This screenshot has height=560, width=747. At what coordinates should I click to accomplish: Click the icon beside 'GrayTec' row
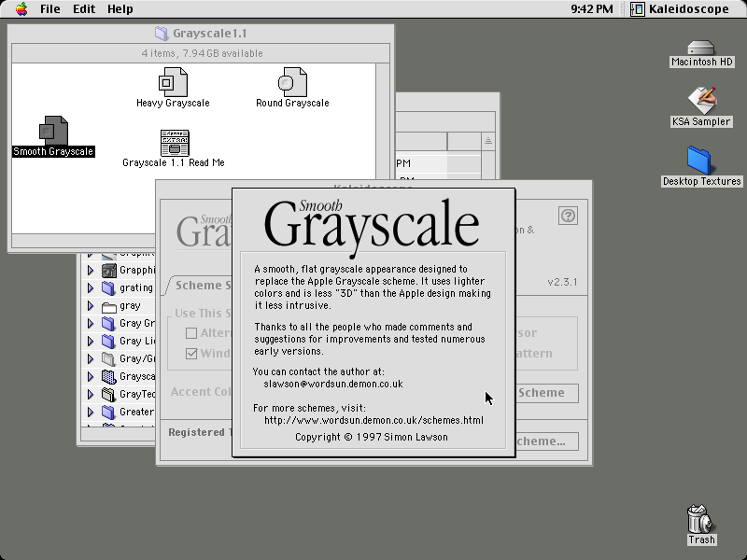tap(109, 394)
